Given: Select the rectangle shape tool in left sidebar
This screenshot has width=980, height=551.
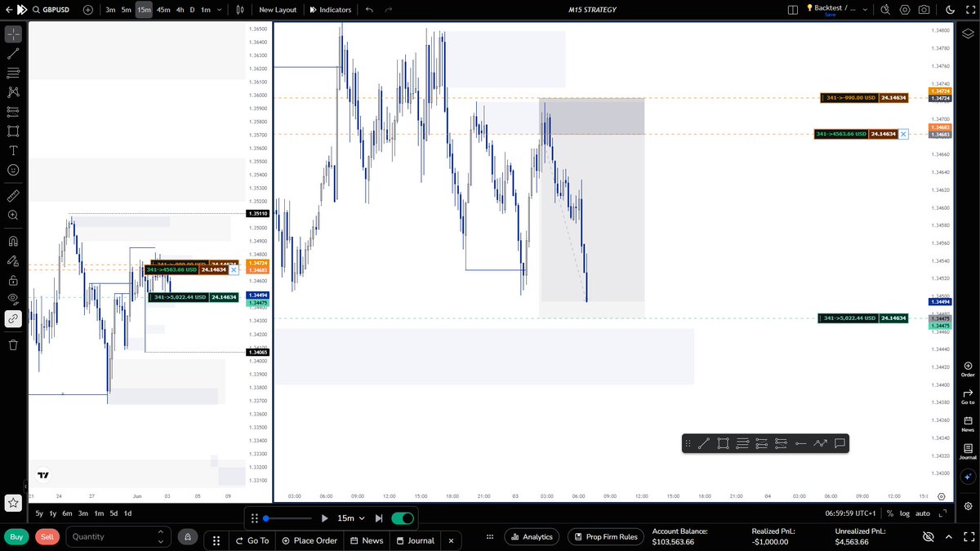Looking at the screenshot, I should tap(13, 131).
